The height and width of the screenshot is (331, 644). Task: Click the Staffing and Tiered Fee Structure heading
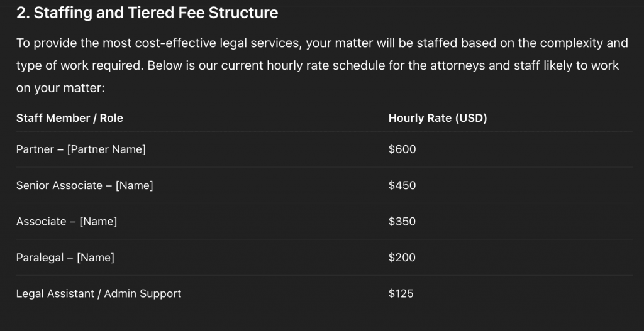pyautogui.click(x=147, y=13)
